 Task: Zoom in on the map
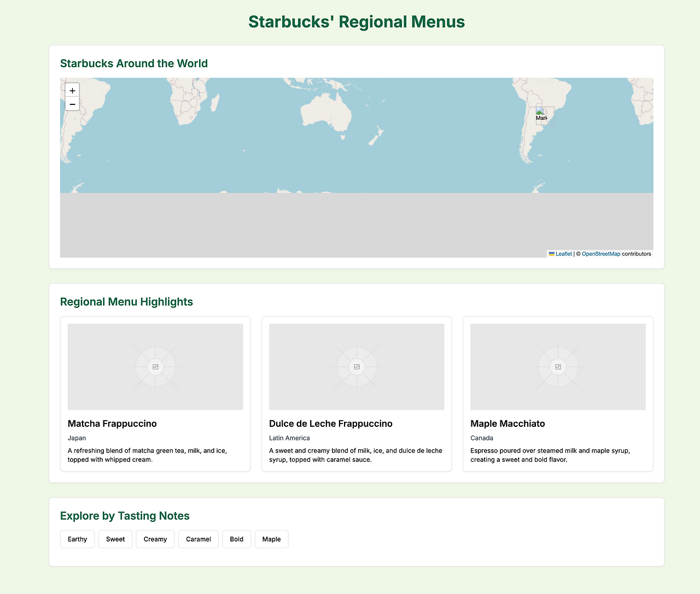click(72, 90)
